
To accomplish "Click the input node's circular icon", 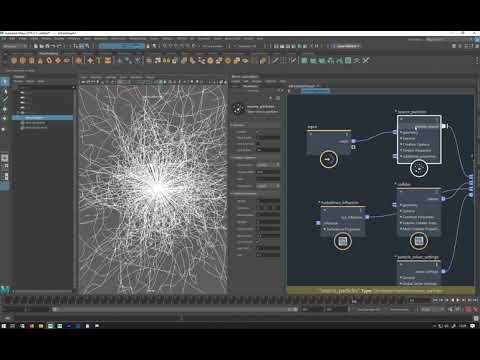I will click(329, 159).
